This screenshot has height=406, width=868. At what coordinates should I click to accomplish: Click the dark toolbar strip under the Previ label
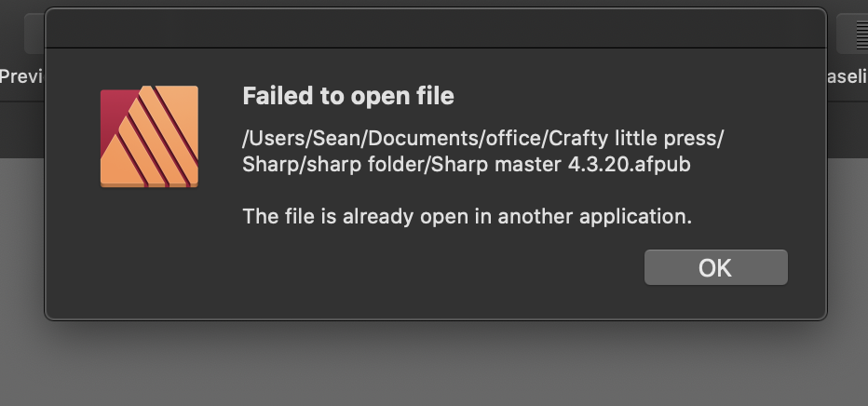22,129
